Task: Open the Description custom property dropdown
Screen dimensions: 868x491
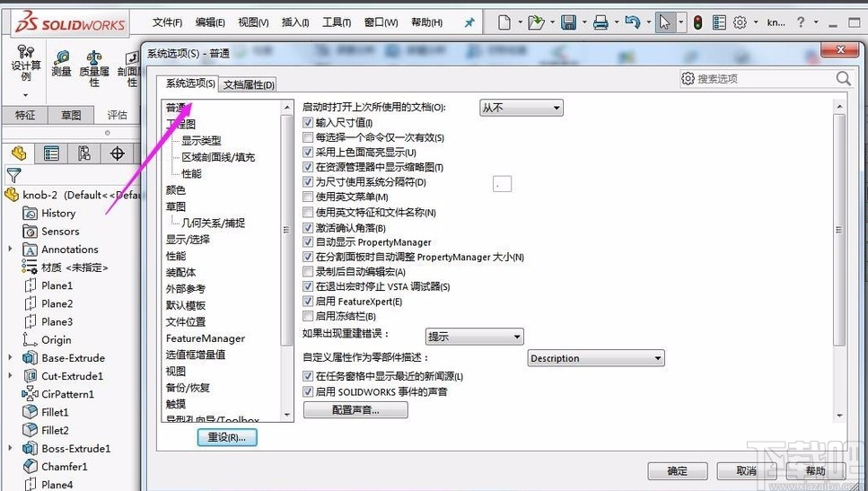Action: click(596, 358)
